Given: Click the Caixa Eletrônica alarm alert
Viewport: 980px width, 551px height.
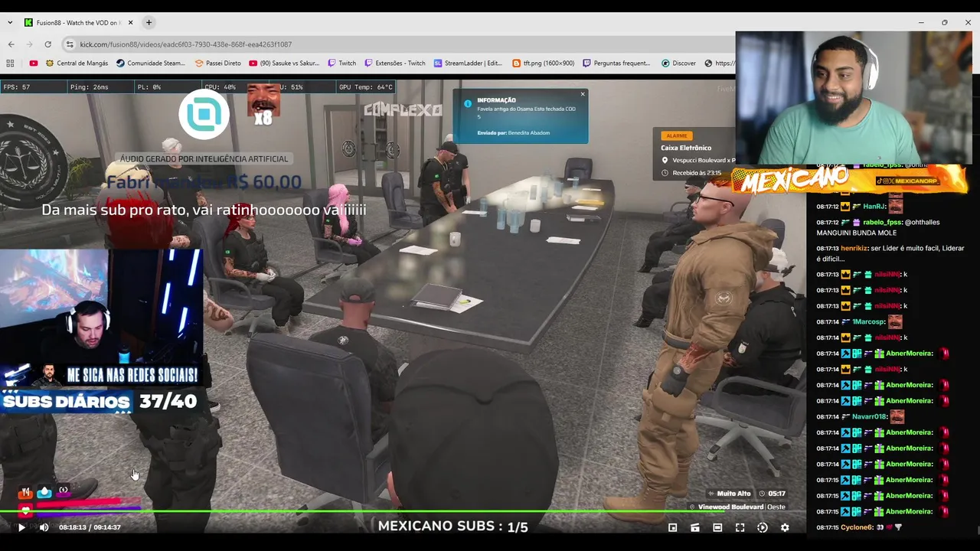Looking at the screenshot, I should point(696,154).
